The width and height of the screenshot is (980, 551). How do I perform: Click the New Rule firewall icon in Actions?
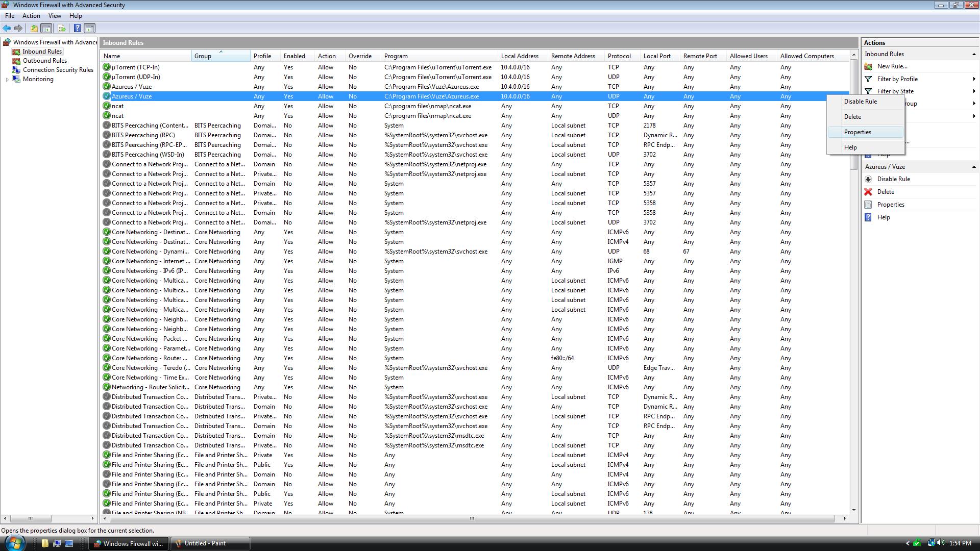coord(868,66)
